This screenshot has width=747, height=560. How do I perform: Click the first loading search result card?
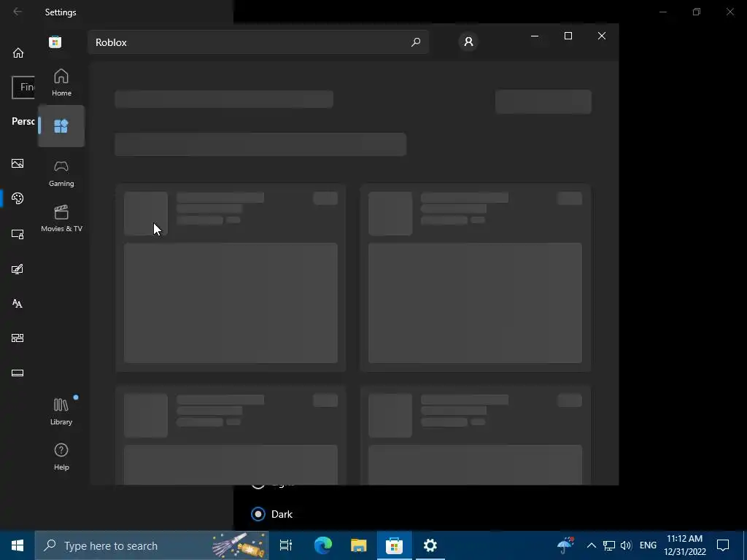coord(231,277)
